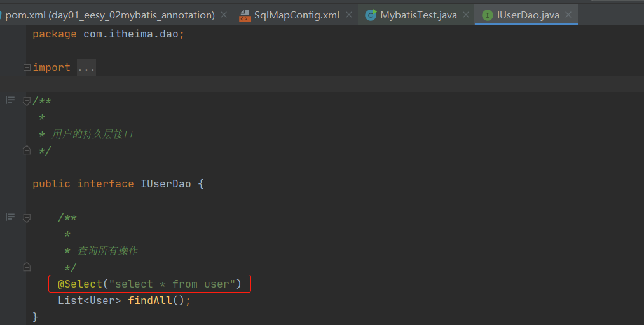Screen dimensions: 644x325
Task: Click the @Select annotation
Action: [x=79, y=284]
